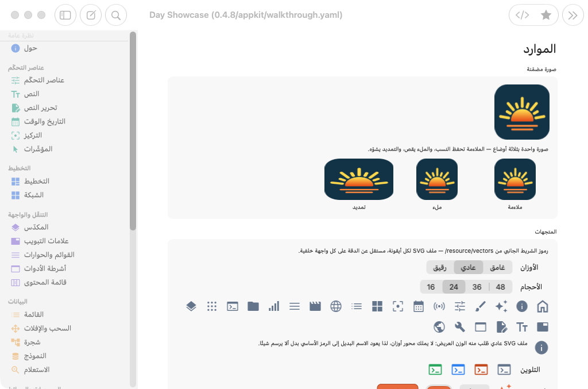Click the gray terminal icon in the vector grid

pyautogui.click(x=233, y=306)
